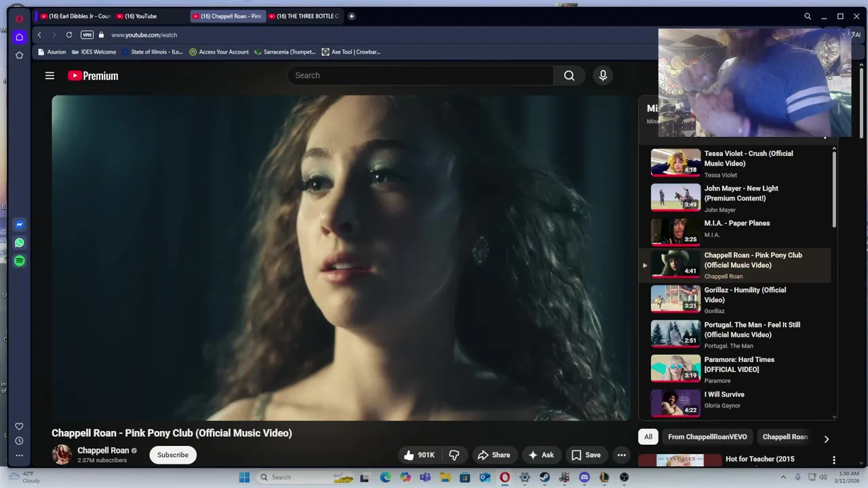Open State of Illinois bookmark

[153, 52]
